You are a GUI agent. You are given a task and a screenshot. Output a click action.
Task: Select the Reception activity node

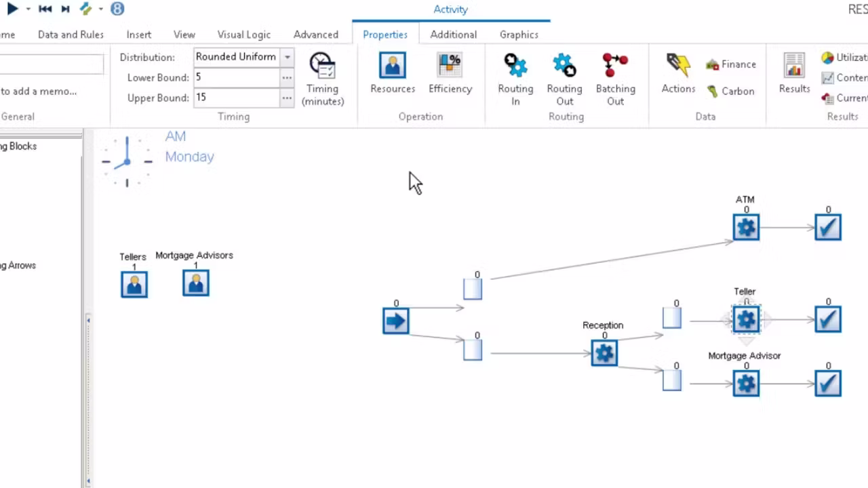604,353
